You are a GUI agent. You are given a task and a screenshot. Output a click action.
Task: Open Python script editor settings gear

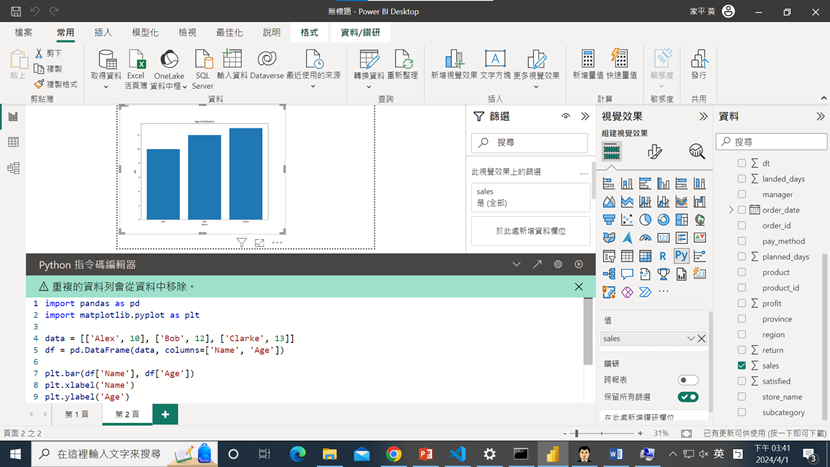coord(557,264)
